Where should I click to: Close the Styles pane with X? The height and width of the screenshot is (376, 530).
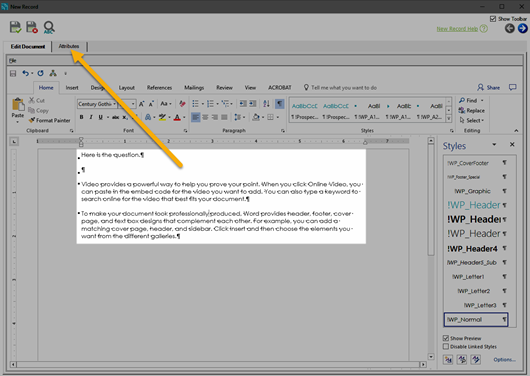click(512, 144)
